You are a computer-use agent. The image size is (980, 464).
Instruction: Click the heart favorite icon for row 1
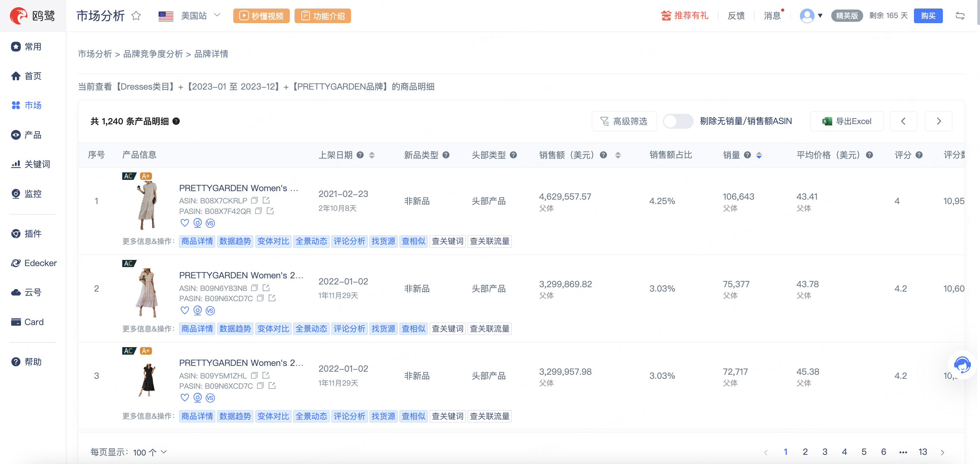click(185, 223)
